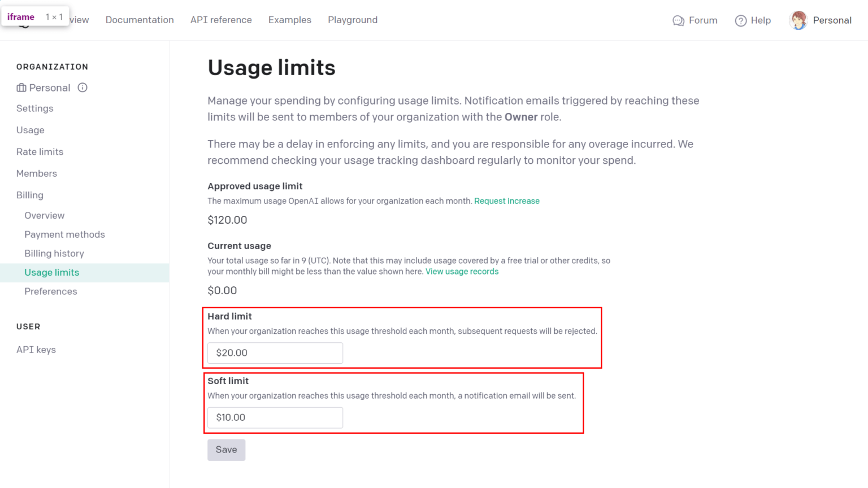
Task: Go to the Examples section
Action: click(289, 20)
